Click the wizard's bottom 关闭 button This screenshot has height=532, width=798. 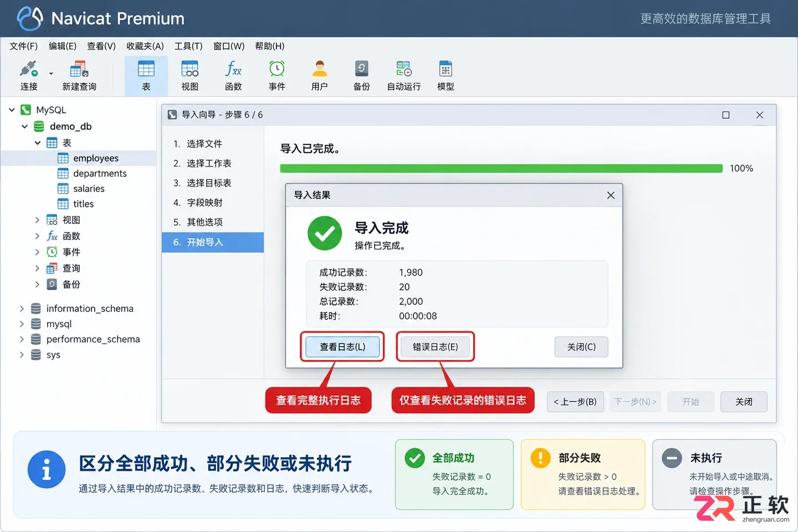pyautogui.click(x=744, y=402)
